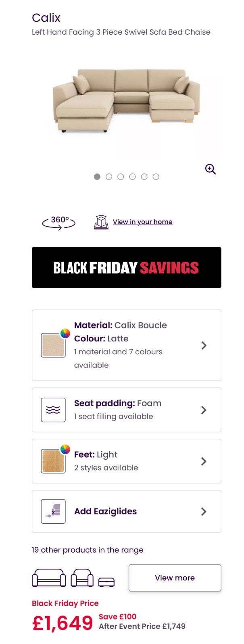244x644 pixels.
Task: Select the three-seater sofa outline icon
Action: coord(49,578)
